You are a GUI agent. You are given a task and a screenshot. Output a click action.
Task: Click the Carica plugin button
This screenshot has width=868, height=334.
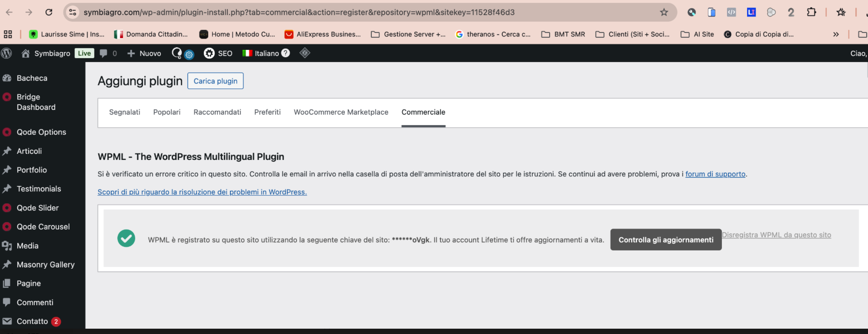click(x=215, y=81)
